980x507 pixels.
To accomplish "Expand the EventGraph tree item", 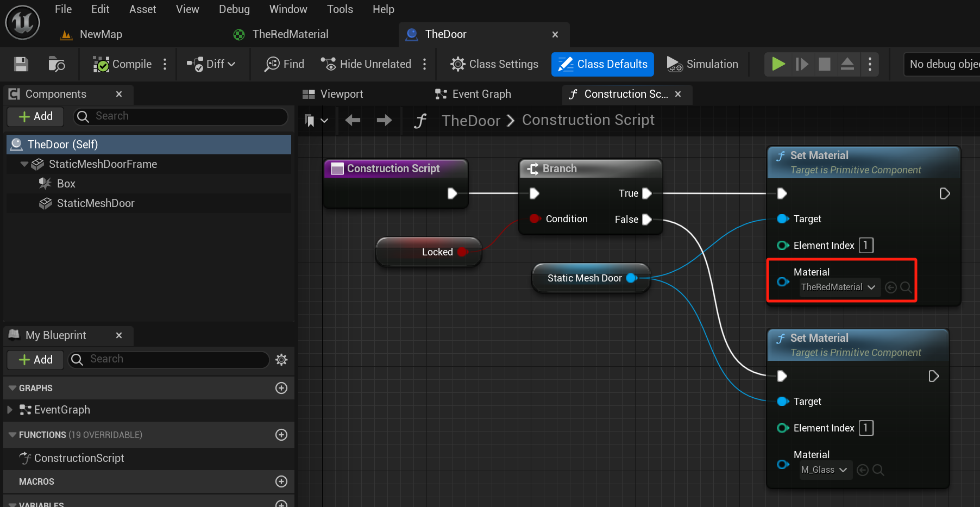I will pos(10,410).
